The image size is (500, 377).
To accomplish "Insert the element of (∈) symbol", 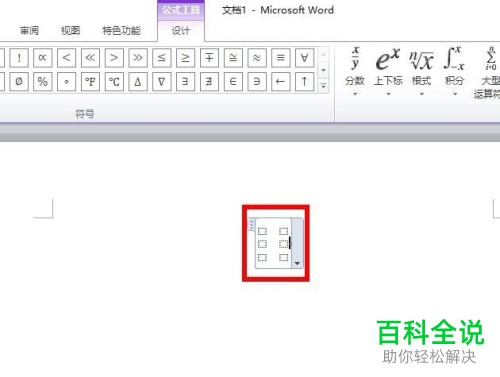I will 233,82.
